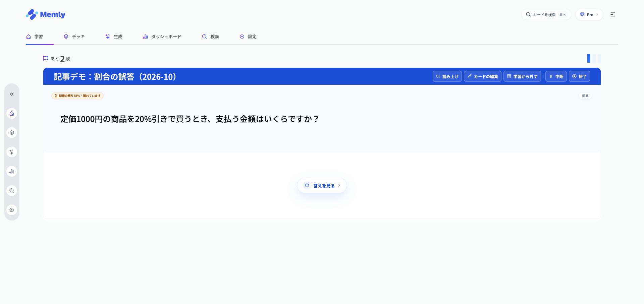Click the sparkle icon on 生成 tab

(x=108, y=37)
